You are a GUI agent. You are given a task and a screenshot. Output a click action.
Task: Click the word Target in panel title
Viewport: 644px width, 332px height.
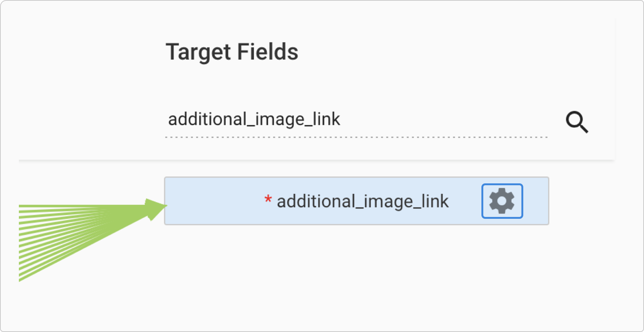coord(198,52)
